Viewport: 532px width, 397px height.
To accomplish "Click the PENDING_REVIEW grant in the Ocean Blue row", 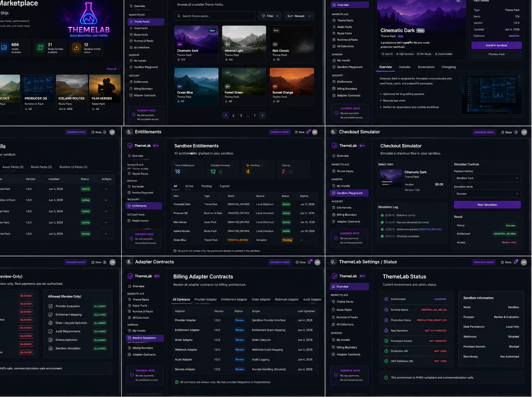I will coord(238,240).
